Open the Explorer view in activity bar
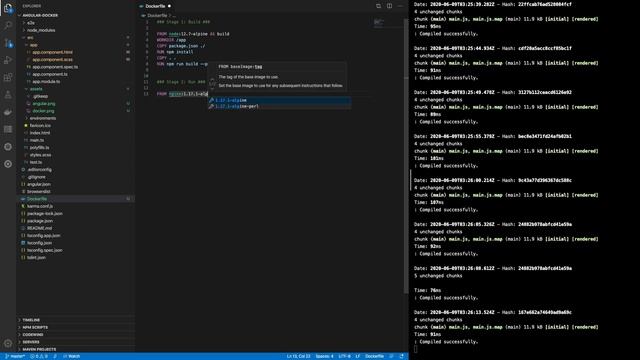 pyautogui.click(x=8, y=8)
